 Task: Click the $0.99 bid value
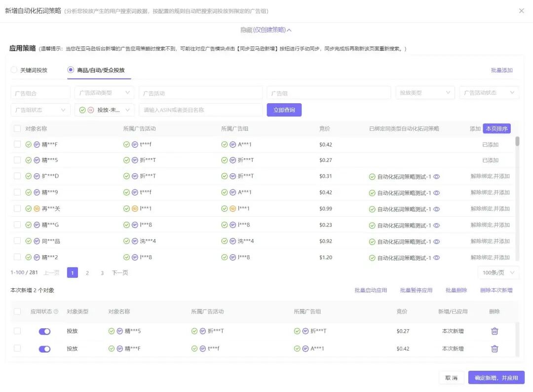326,208
